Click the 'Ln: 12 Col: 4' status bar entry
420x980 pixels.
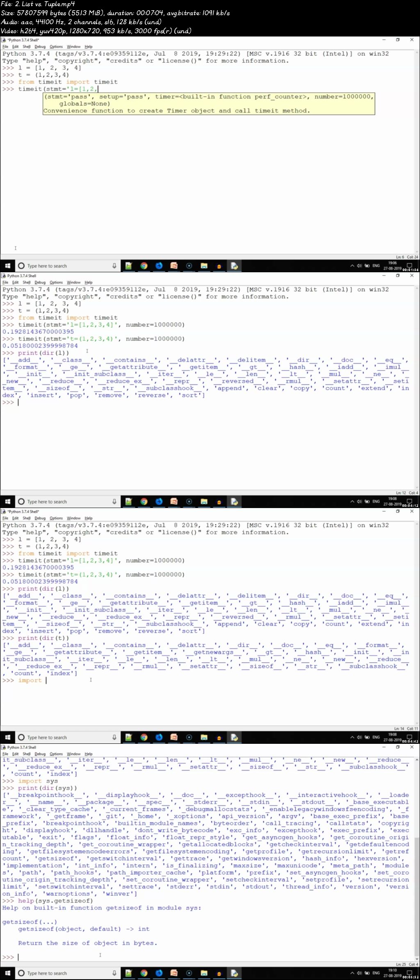[407, 493]
